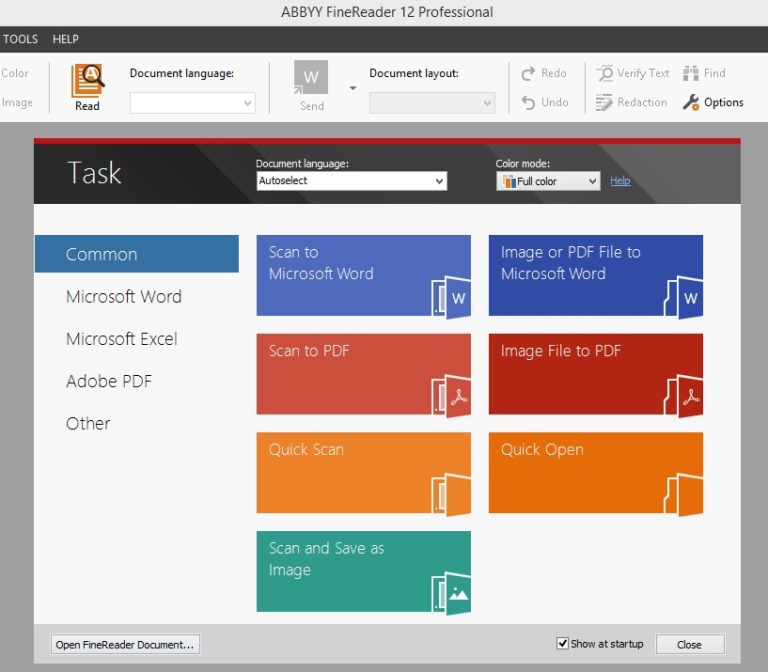
Task: Open Options via wrench icon
Action: [x=691, y=102]
